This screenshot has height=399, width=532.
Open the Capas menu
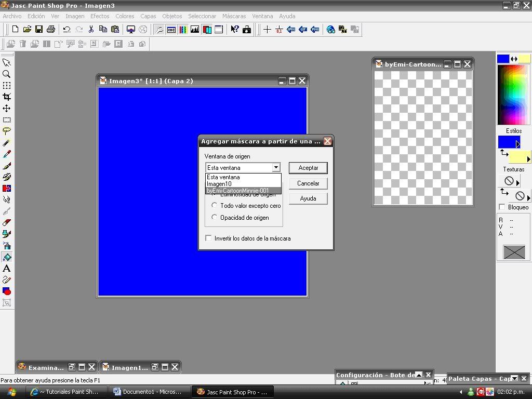coord(148,16)
